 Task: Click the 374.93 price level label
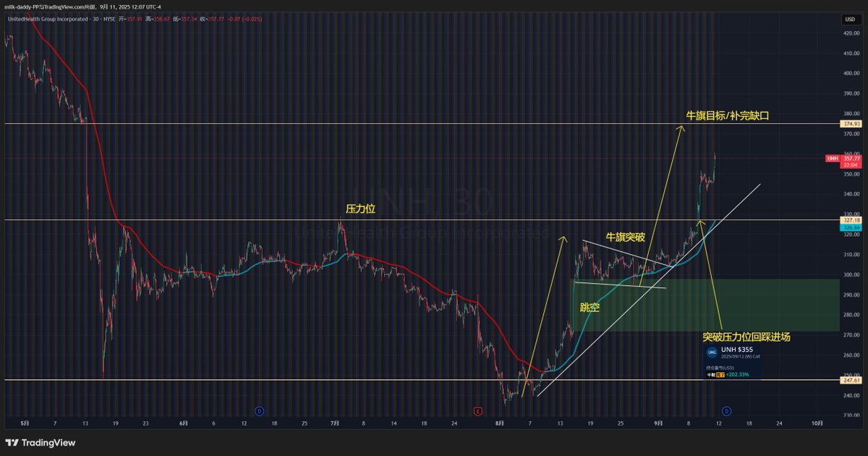851,124
